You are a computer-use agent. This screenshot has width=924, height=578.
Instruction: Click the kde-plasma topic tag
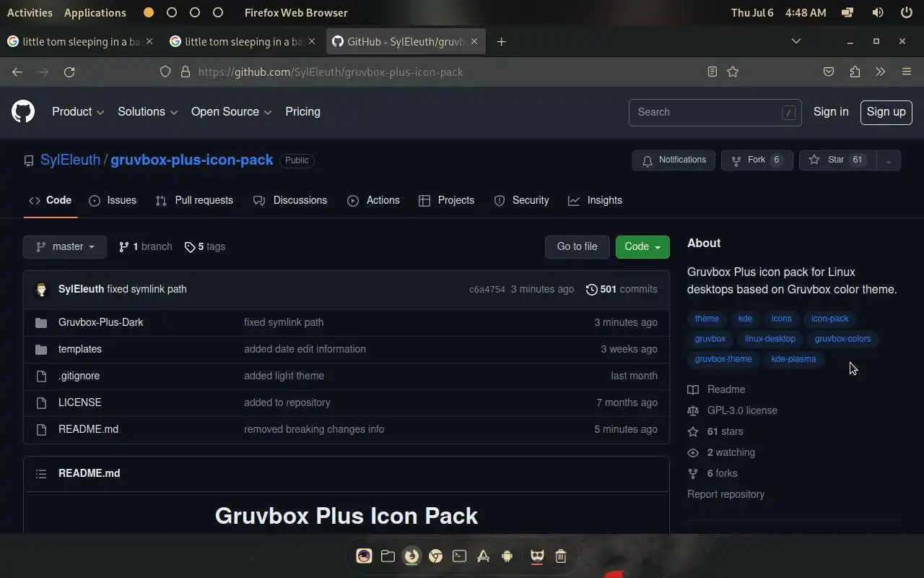pos(793,359)
